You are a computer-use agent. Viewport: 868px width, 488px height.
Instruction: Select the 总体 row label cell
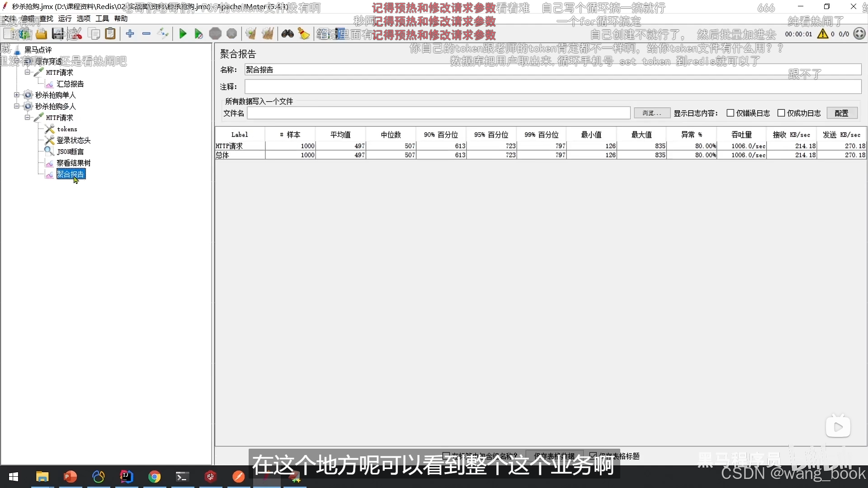coord(240,155)
